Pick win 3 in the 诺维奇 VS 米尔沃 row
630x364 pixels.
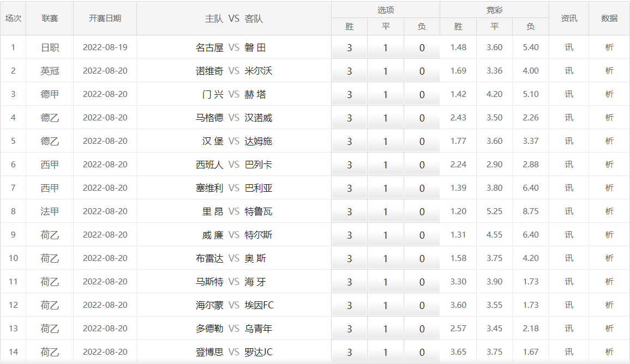coord(349,71)
